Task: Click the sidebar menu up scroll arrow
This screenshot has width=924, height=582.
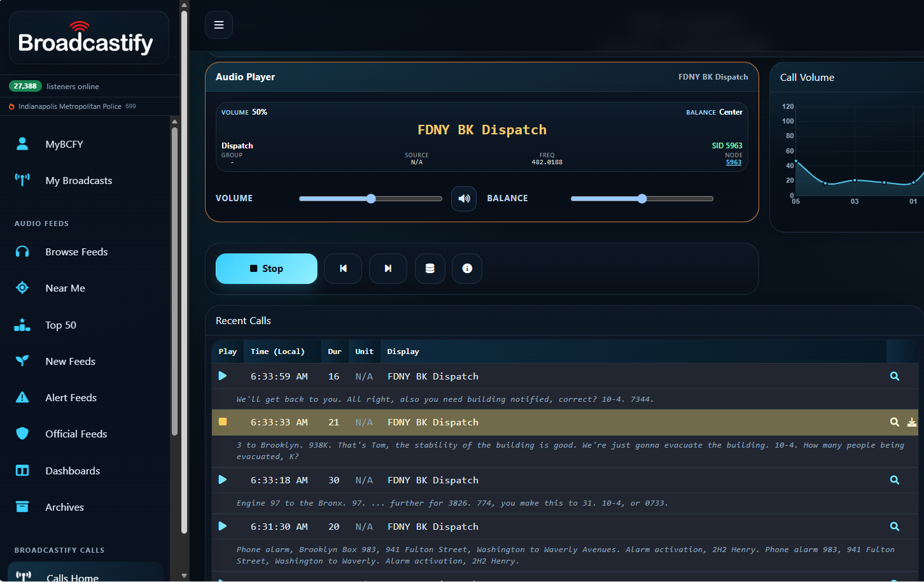Action: (x=174, y=121)
